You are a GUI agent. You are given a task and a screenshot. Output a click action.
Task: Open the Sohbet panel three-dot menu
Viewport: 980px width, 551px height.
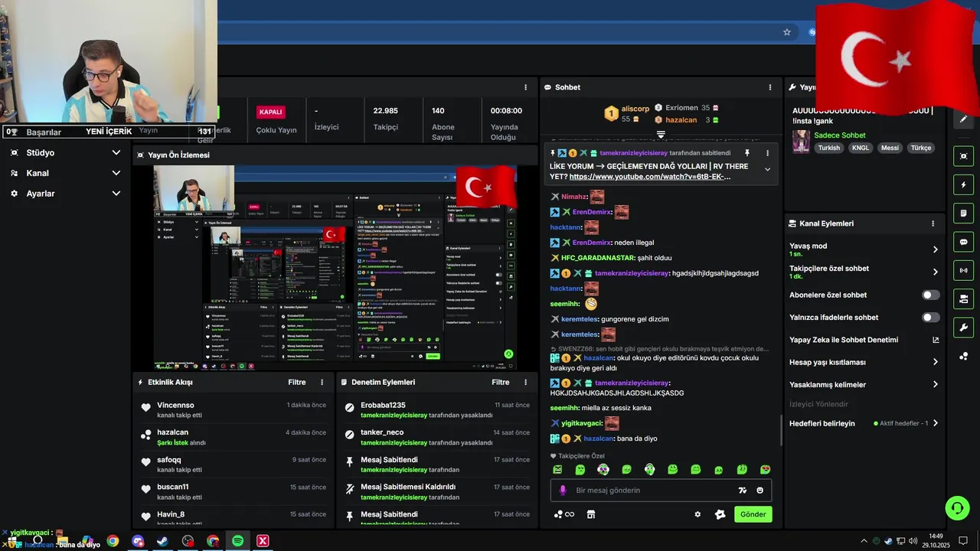(x=770, y=87)
